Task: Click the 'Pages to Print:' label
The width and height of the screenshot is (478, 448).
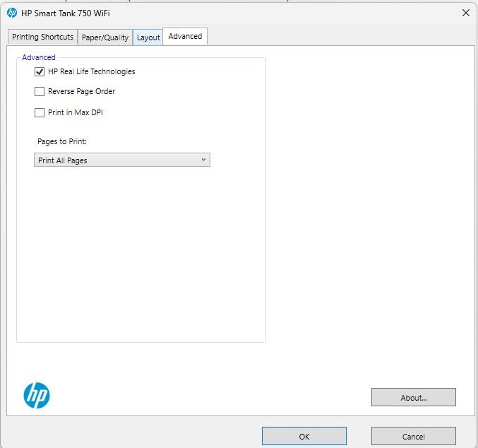Action: coord(62,141)
